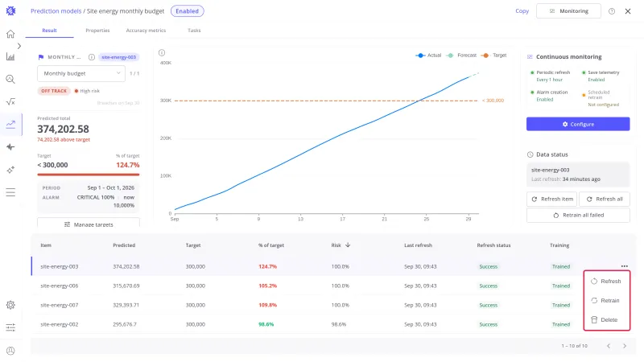Image resolution: width=644 pixels, height=362 pixels.
Task: Open the Monitoring button
Action: (x=568, y=11)
